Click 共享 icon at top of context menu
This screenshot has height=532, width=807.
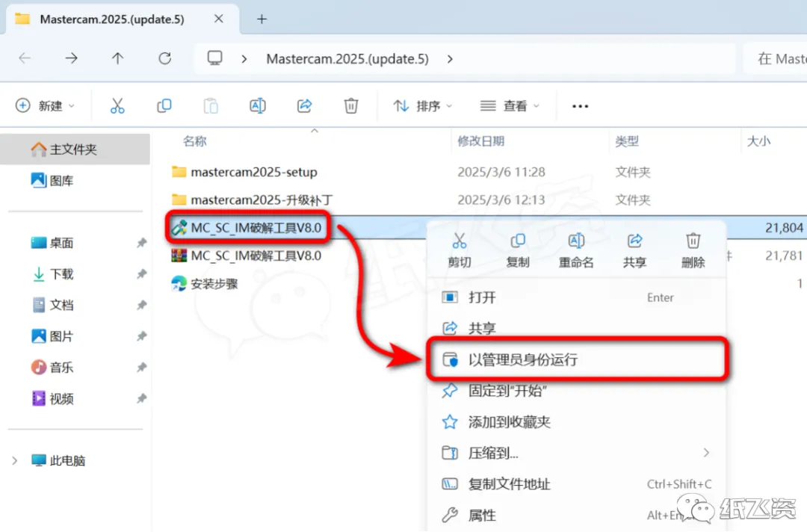(634, 250)
